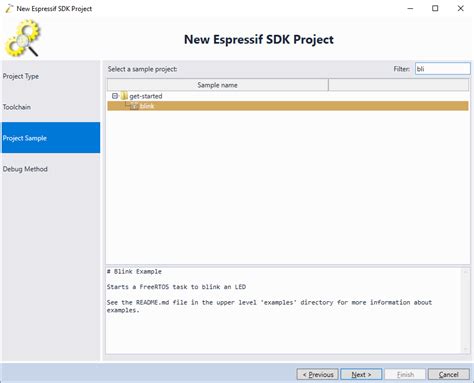Click the Sample name column header

[218, 85]
